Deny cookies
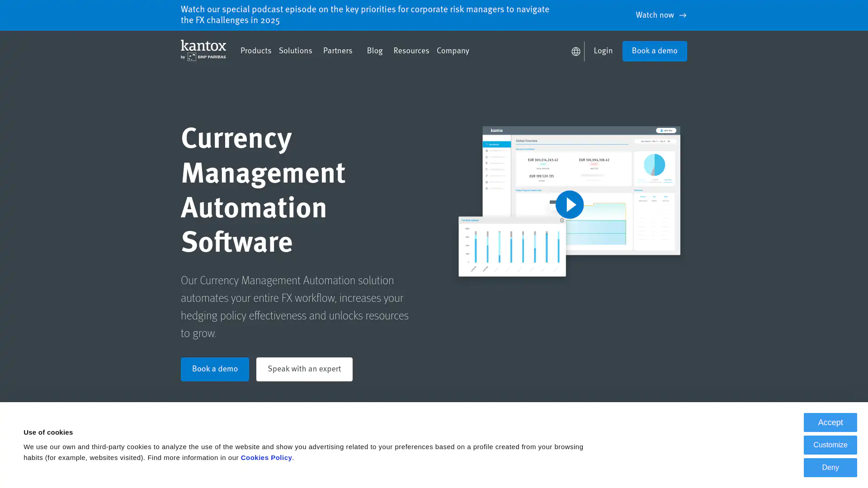This screenshot has height=488, width=868. [x=830, y=468]
